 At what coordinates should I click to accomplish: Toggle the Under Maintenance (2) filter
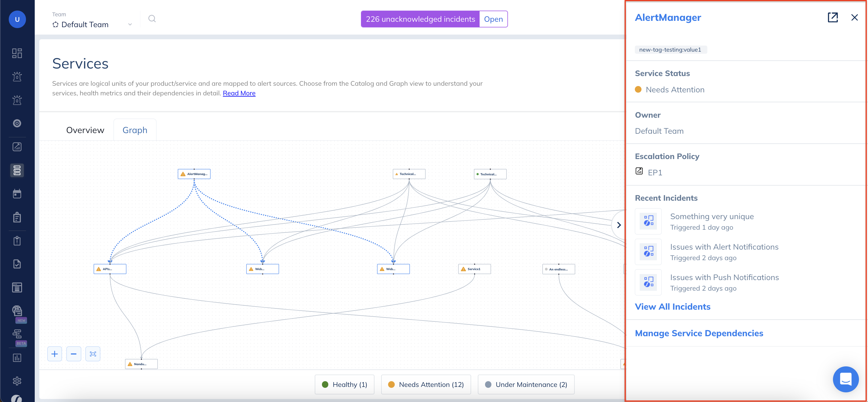click(526, 384)
